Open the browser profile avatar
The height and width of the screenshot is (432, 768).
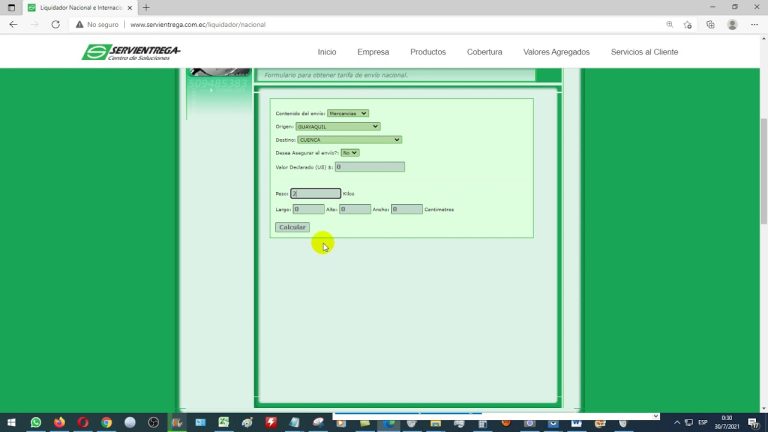click(732, 24)
